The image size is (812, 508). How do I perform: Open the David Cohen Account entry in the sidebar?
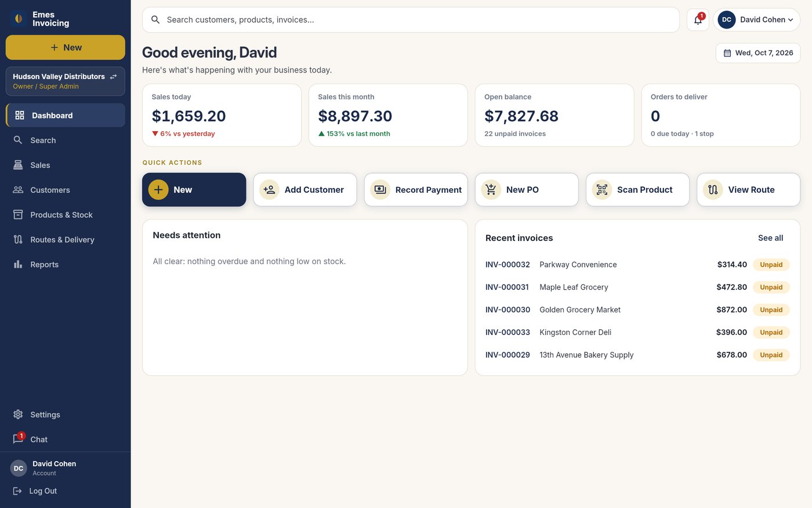65,468
